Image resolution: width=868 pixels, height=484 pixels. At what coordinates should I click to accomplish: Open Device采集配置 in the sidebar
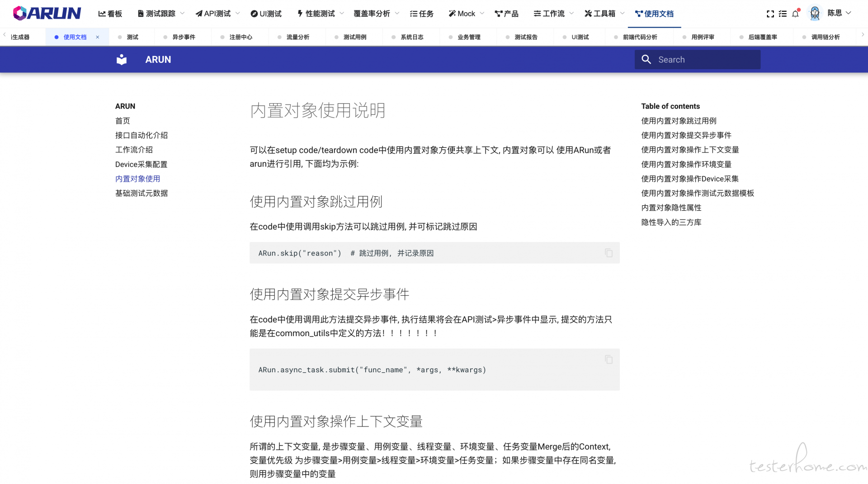[x=141, y=164]
